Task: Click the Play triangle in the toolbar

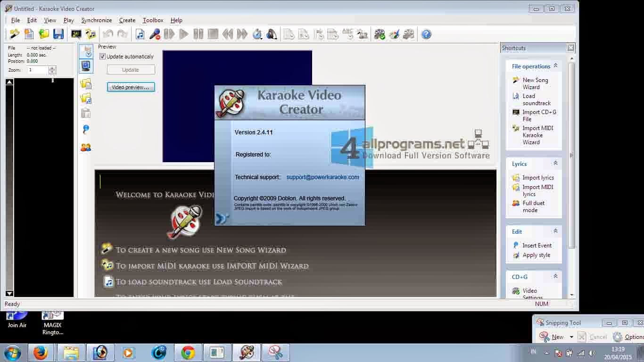Action: pyautogui.click(x=184, y=34)
